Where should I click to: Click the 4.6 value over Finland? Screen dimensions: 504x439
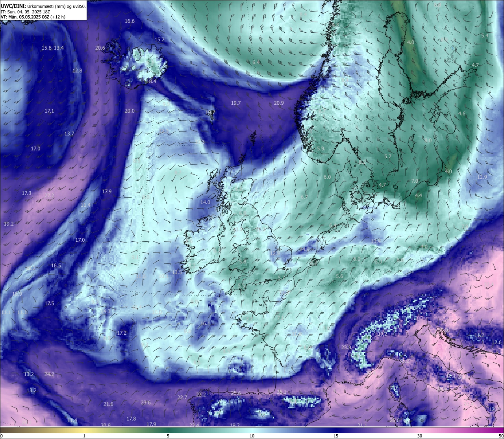462,114
